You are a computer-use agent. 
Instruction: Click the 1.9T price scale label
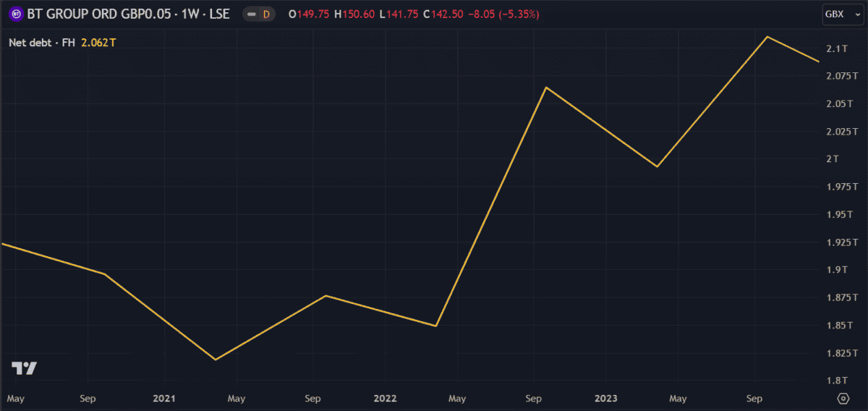click(x=836, y=270)
